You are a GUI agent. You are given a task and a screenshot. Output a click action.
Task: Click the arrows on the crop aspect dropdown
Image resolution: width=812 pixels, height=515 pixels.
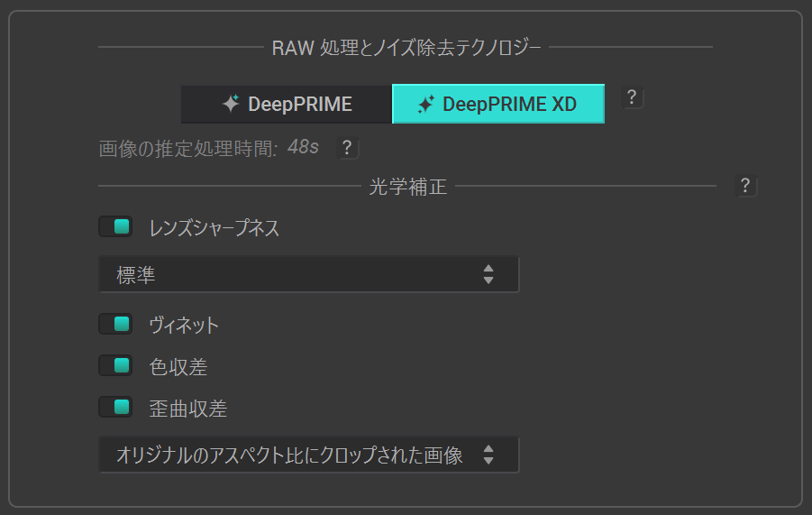[x=488, y=455]
